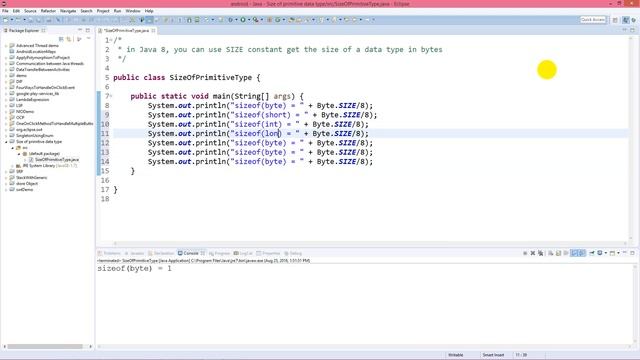Image resolution: width=640 pixels, height=360 pixels.
Task: Click the Open Perspective icon
Action: (615, 20)
